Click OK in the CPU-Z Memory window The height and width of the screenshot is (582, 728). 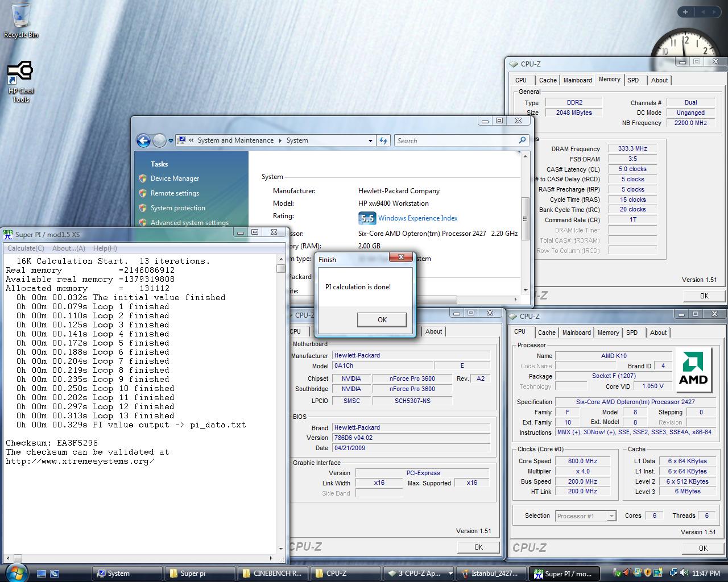pos(704,296)
